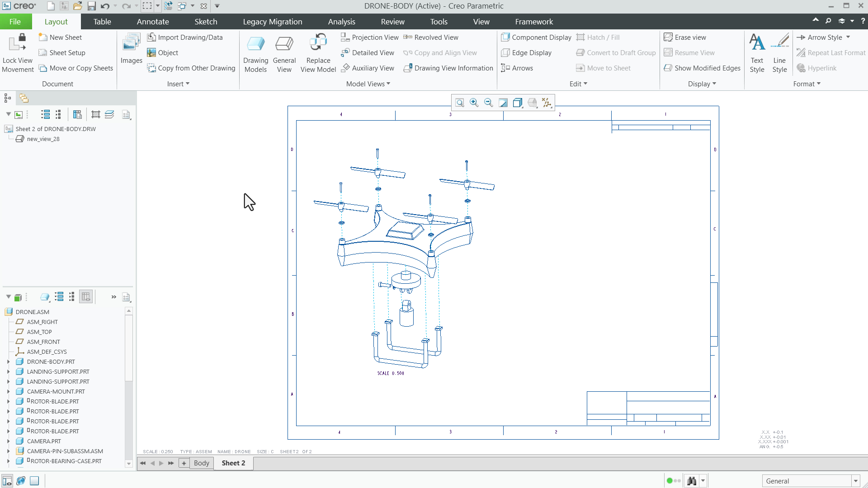The height and width of the screenshot is (488, 868).
Task: Click the Lock View Movement icon
Action: tap(18, 43)
